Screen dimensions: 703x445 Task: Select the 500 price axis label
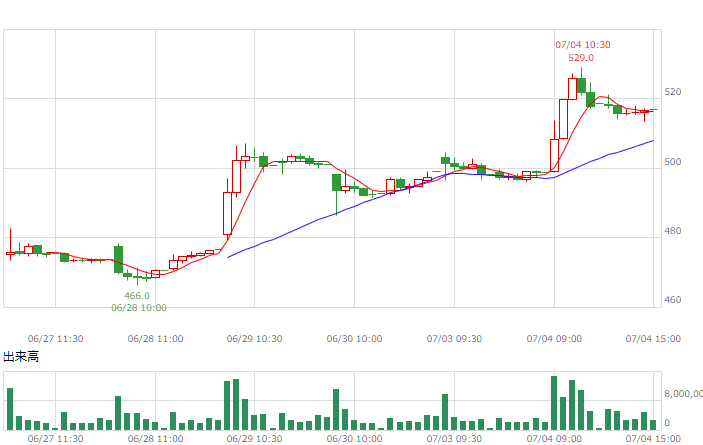(673, 162)
